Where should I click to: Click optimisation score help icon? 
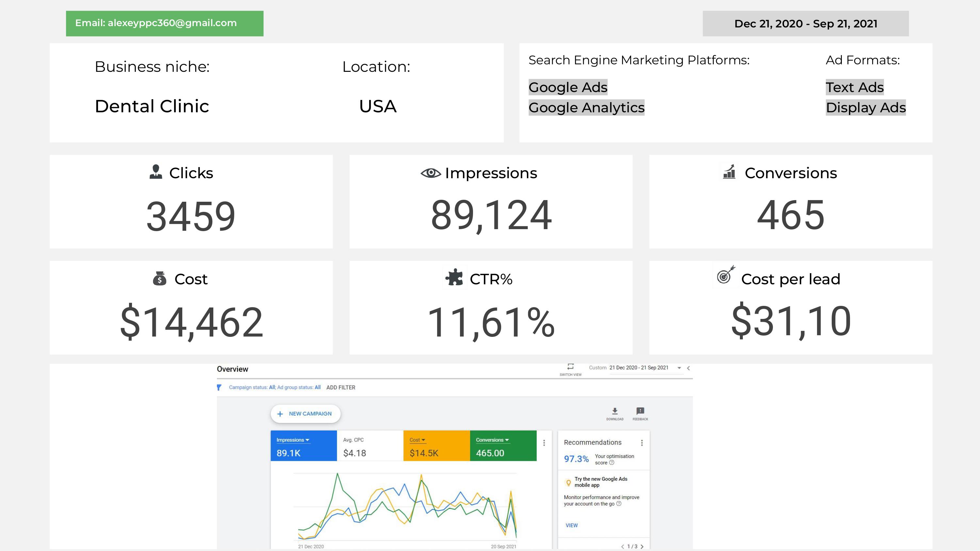click(x=612, y=463)
